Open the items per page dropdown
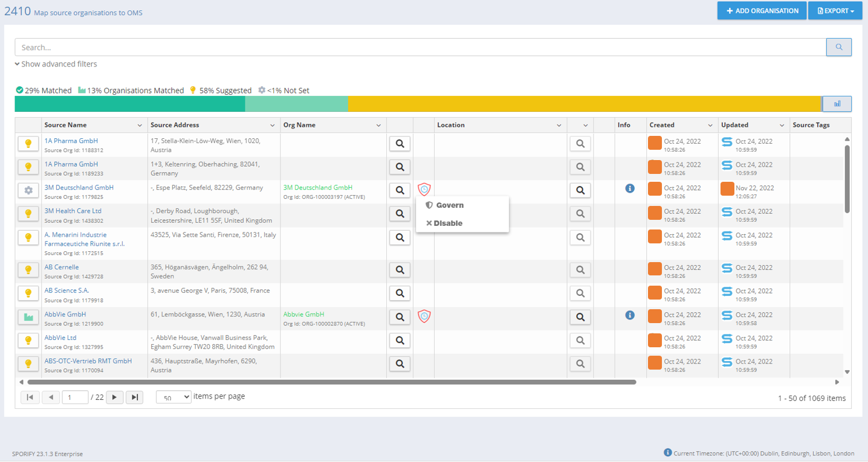Viewport: 868px width, 462px height. click(173, 397)
